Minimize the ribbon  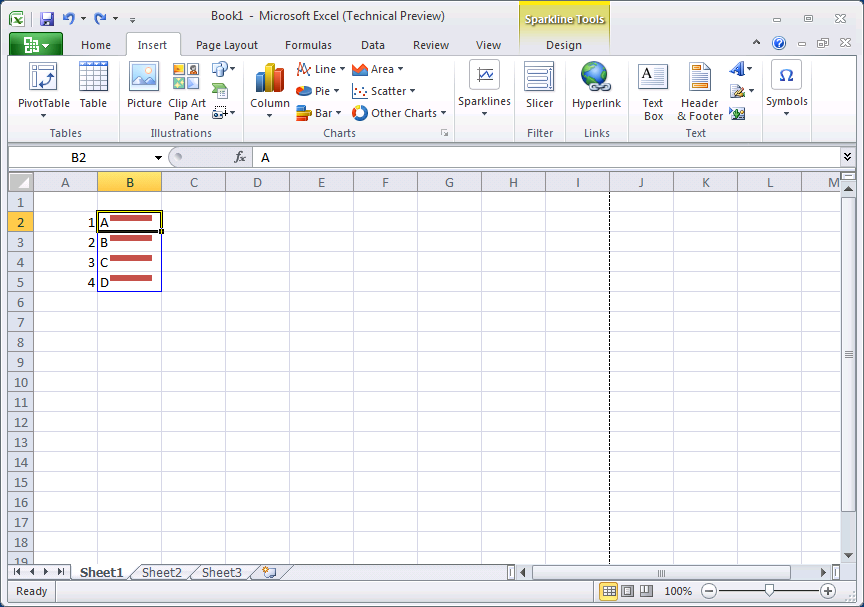click(757, 42)
